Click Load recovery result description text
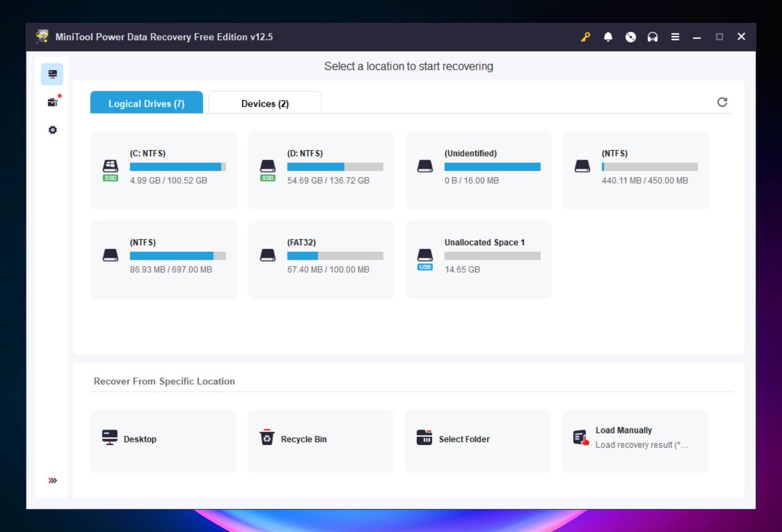The height and width of the screenshot is (532, 782). click(642, 445)
